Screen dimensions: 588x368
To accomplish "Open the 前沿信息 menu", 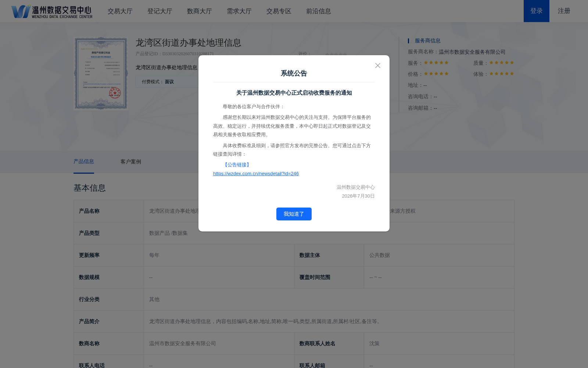I will pyautogui.click(x=319, y=11).
